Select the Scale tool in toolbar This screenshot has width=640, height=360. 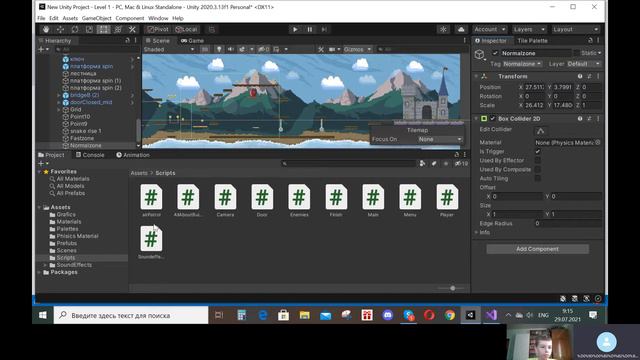89,29
